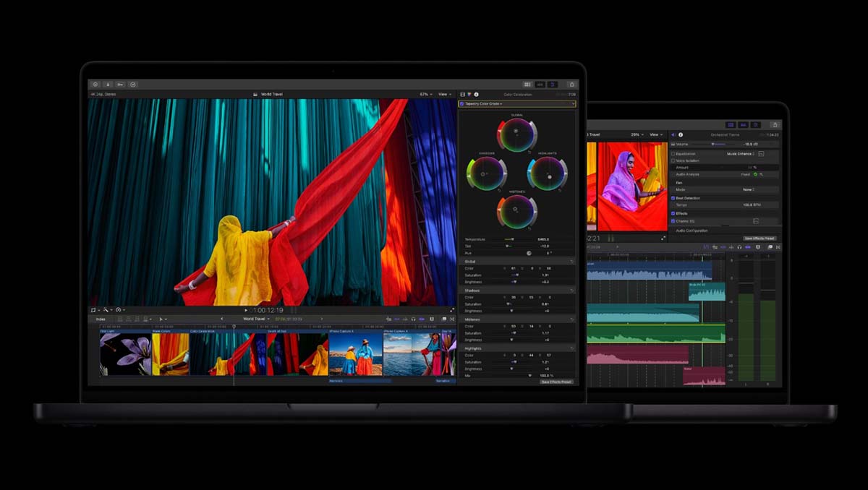Image resolution: width=868 pixels, height=490 pixels.
Task: Click the Global color wheel center puck
Action: (x=515, y=132)
